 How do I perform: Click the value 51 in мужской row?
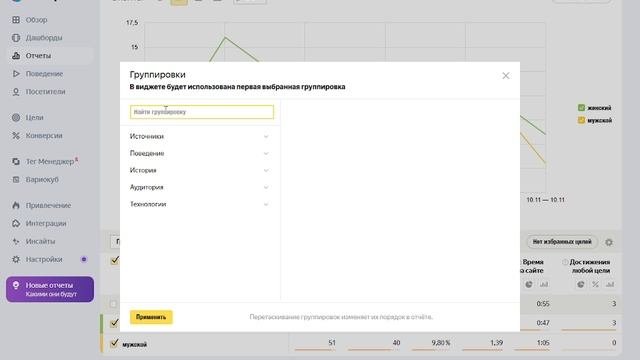(332, 343)
